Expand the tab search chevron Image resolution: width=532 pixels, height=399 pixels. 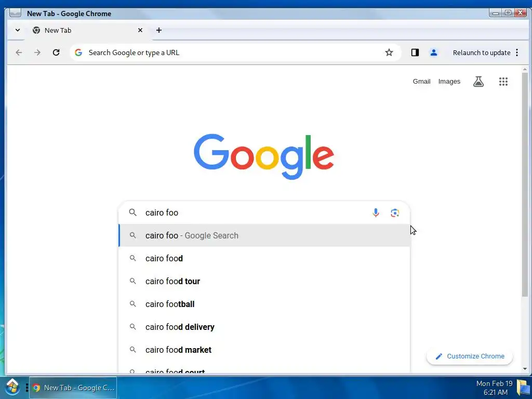click(18, 30)
